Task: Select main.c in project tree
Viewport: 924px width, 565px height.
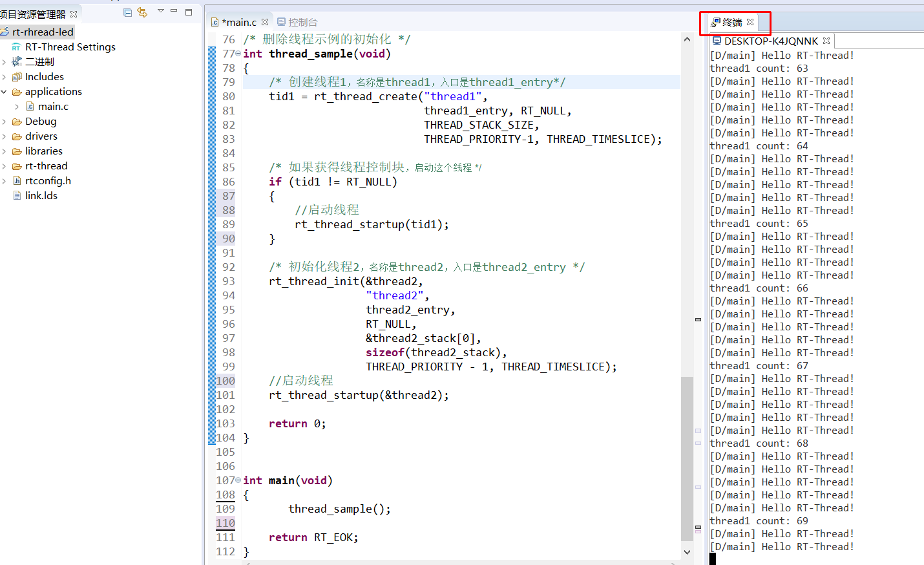Action: tap(53, 106)
